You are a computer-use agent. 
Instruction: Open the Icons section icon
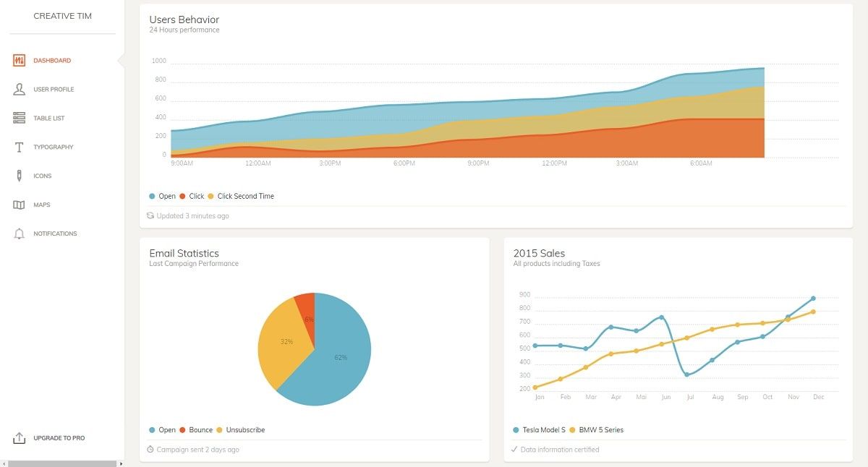pyautogui.click(x=20, y=176)
